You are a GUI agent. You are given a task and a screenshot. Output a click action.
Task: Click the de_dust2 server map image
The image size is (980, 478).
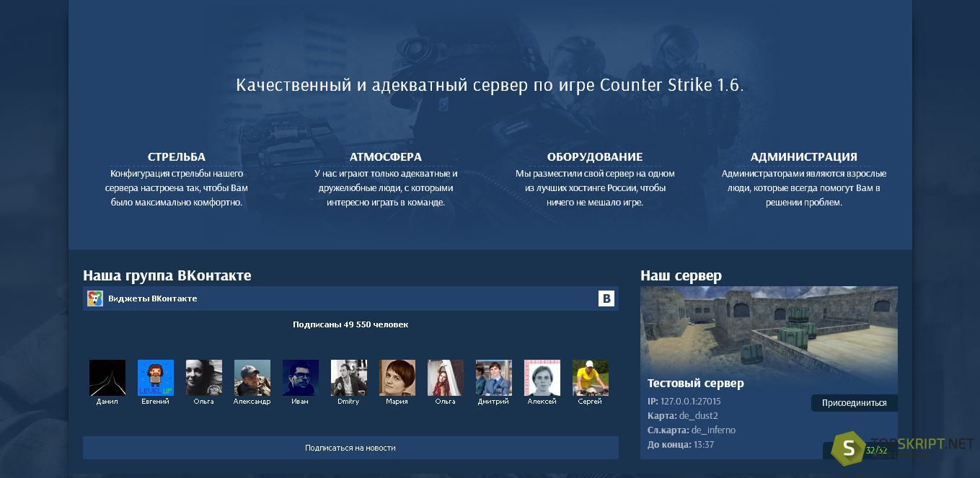tap(769, 328)
